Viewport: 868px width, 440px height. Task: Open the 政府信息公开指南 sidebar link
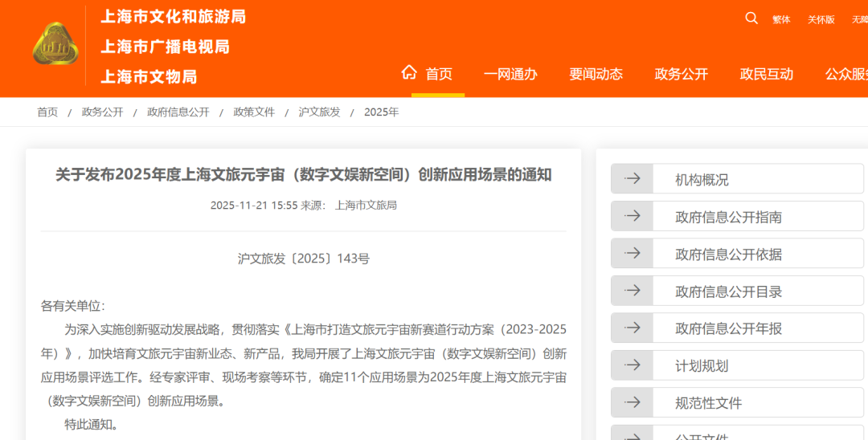[x=737, y=215]
